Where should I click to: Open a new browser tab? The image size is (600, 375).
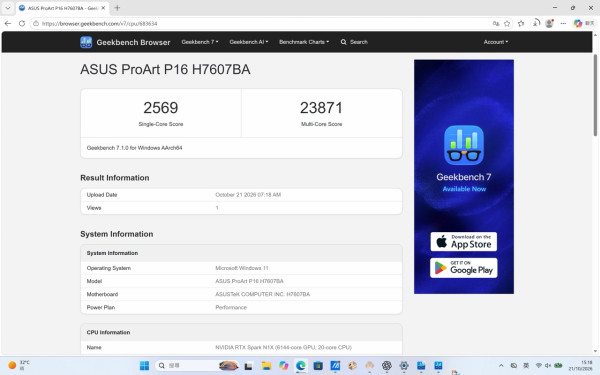pyautogui.click(x=117, y=8)
